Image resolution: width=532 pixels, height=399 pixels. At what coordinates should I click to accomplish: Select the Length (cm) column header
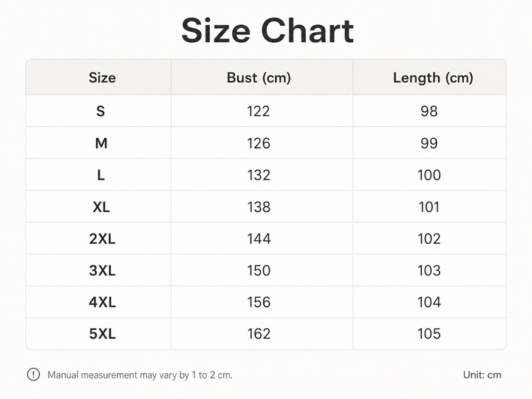[x=433, y=78]
